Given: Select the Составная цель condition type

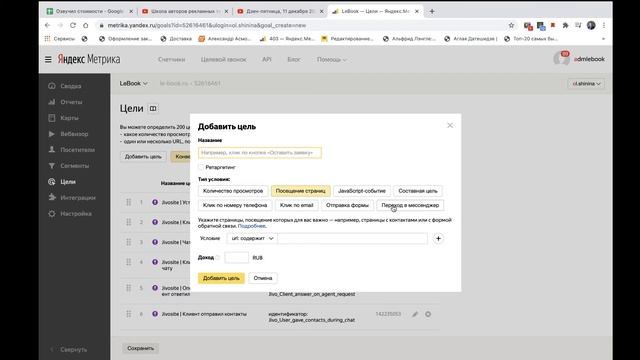Looking at the screenshot, I should click(418, 191).
